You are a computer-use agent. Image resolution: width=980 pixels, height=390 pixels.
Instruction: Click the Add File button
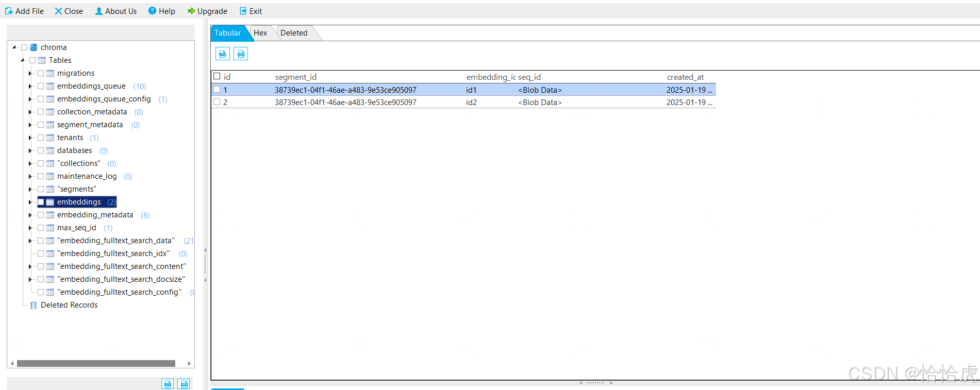pyautogui.click(x=24, y=11)
